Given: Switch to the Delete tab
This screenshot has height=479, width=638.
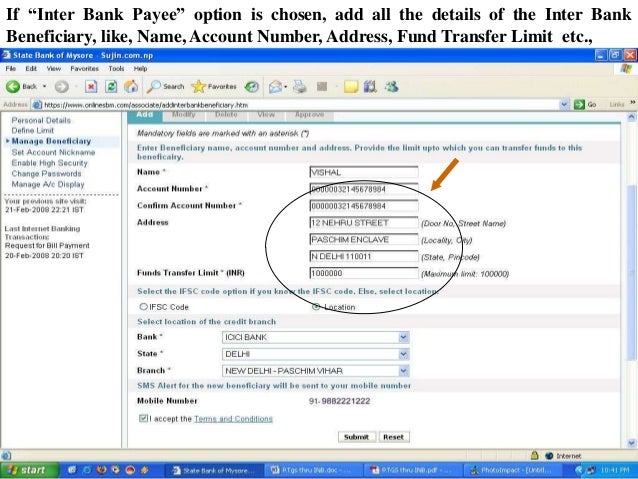Looking at the screenshot, I should (x=226, y=115).
